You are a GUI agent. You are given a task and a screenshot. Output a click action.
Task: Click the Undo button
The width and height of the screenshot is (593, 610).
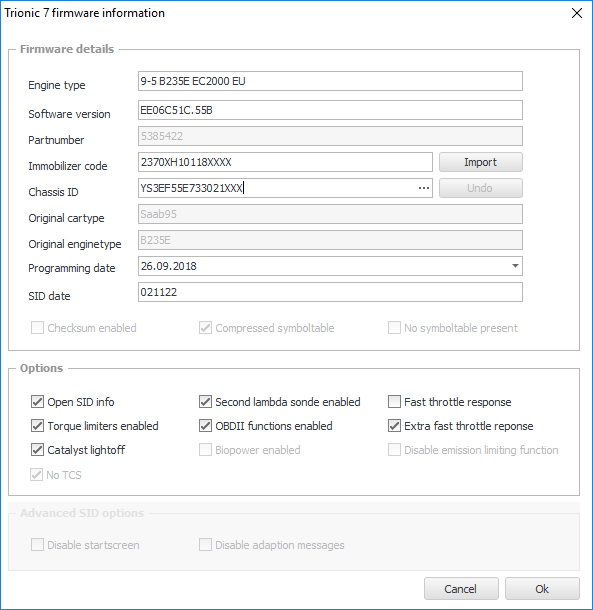pos(481,188)
